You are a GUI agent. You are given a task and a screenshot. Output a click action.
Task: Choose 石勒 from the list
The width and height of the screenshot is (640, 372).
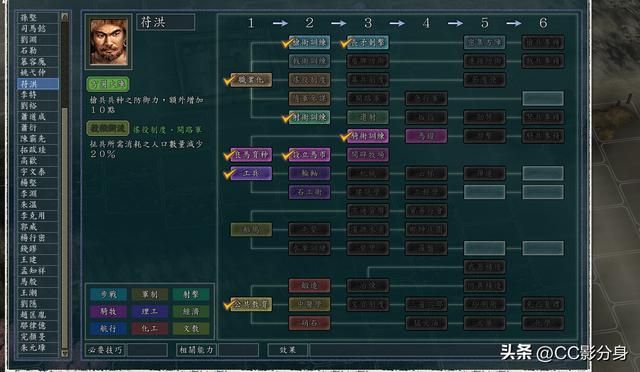(38, 51)
